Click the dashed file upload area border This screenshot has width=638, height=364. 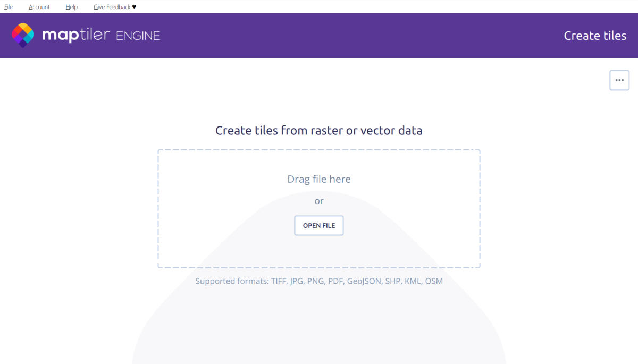[319, 150]
